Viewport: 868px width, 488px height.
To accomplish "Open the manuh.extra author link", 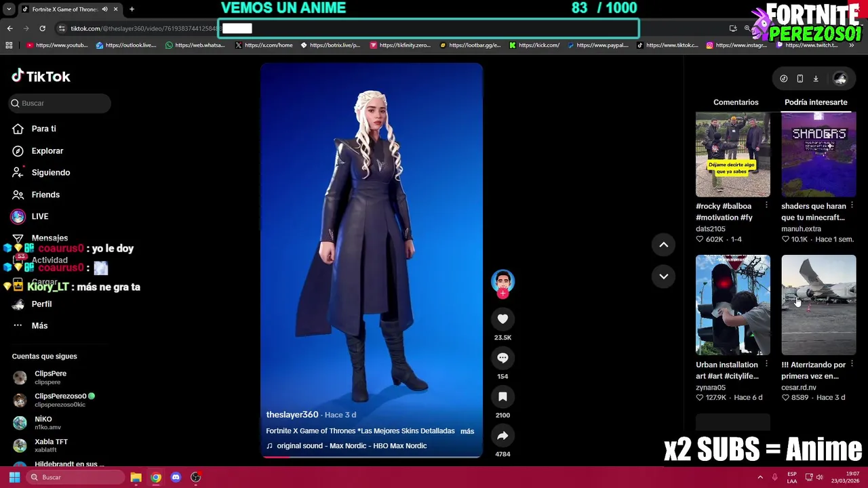I will point(801,229).
